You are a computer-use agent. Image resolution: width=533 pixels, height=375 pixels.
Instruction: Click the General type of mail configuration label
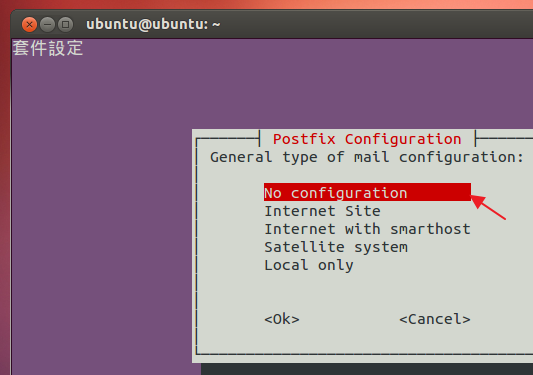(x=367, y=157)
